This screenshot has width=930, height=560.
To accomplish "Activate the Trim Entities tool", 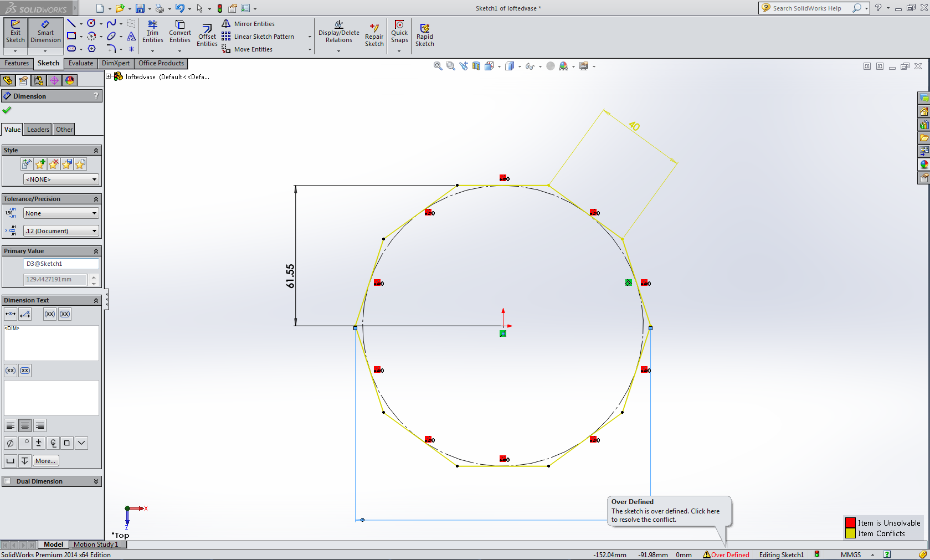I will [x=152, y=33].
